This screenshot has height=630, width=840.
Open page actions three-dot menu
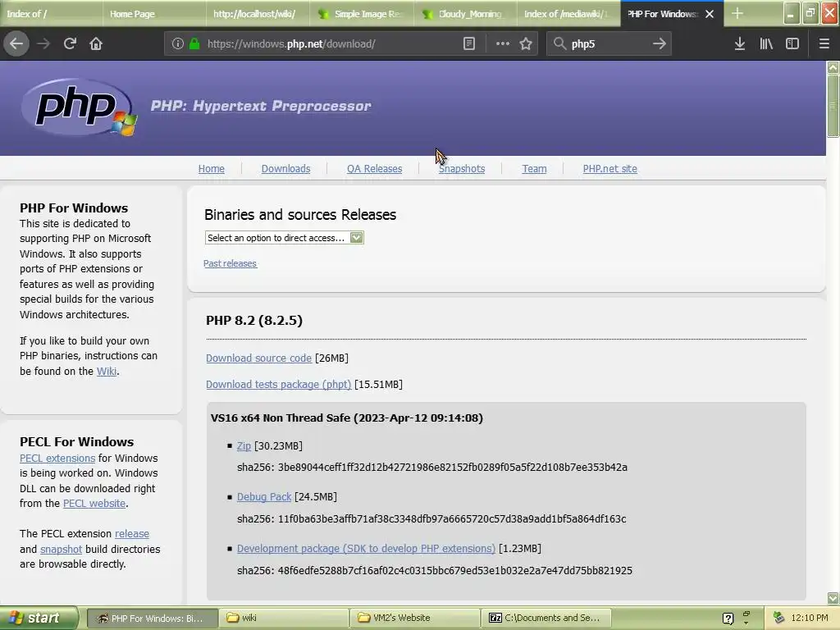(503, 43)
